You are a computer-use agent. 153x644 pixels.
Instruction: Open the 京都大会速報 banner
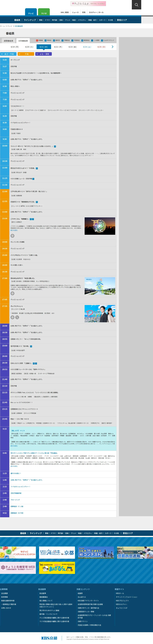(135, 553)
